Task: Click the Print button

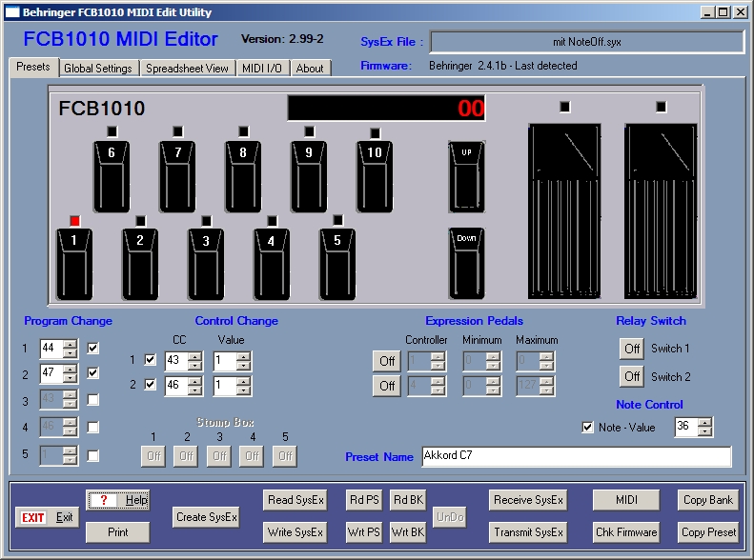Action: [x=118, y=532]
